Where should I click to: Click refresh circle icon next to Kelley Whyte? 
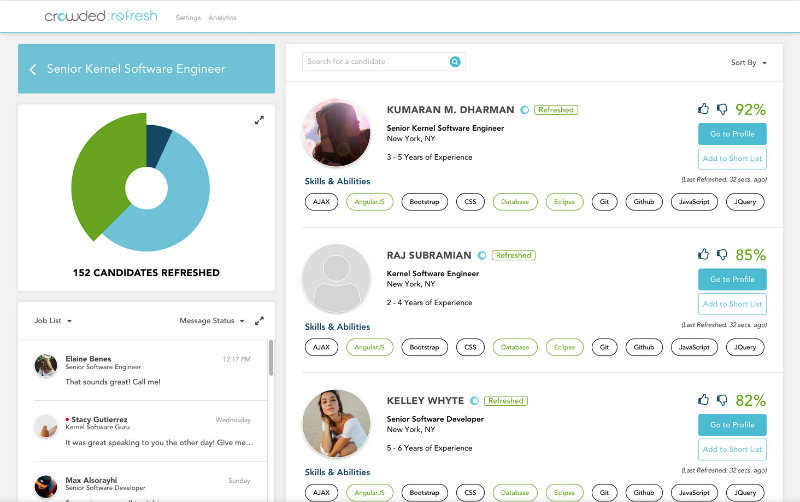pos(474,401)
